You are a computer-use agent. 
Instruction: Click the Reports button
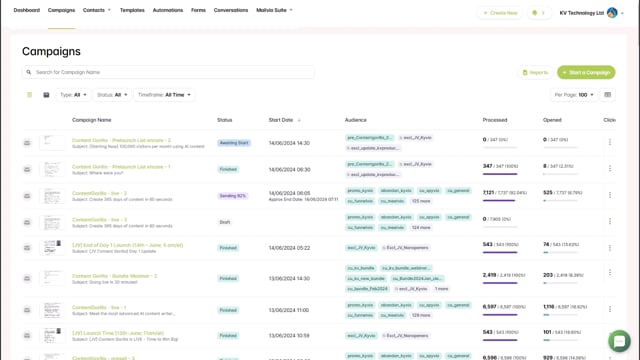point(535,72)
